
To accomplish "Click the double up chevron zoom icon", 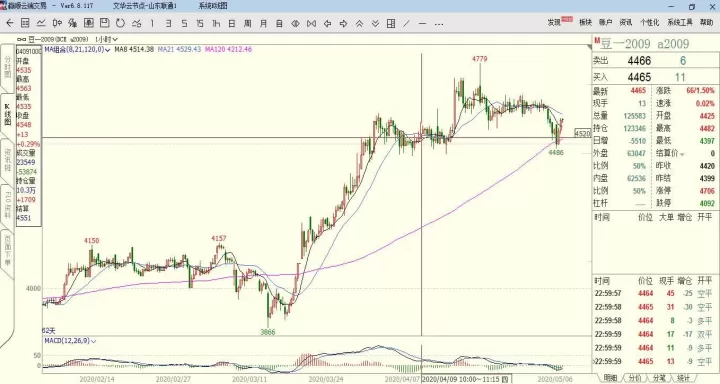I will point(359,23).
